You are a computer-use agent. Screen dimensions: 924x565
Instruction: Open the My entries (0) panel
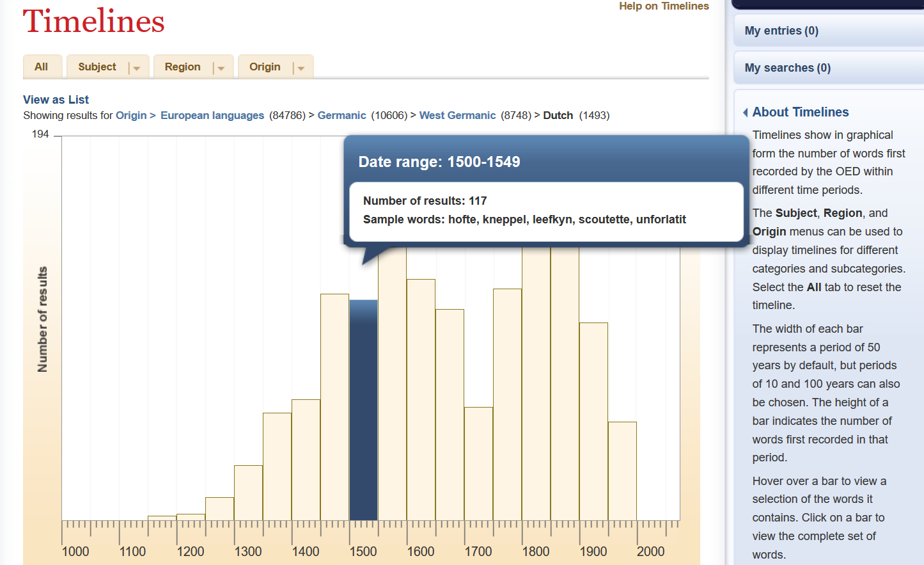(781, 31)
